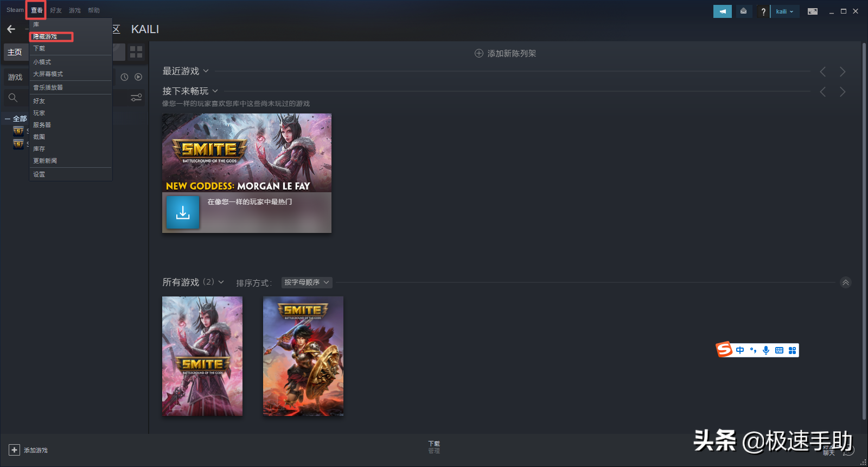This screenshot has height=467, width=868.
Task: Open advanced filter sliders icon
Action: pyautogui.click(x=136, y=98)
